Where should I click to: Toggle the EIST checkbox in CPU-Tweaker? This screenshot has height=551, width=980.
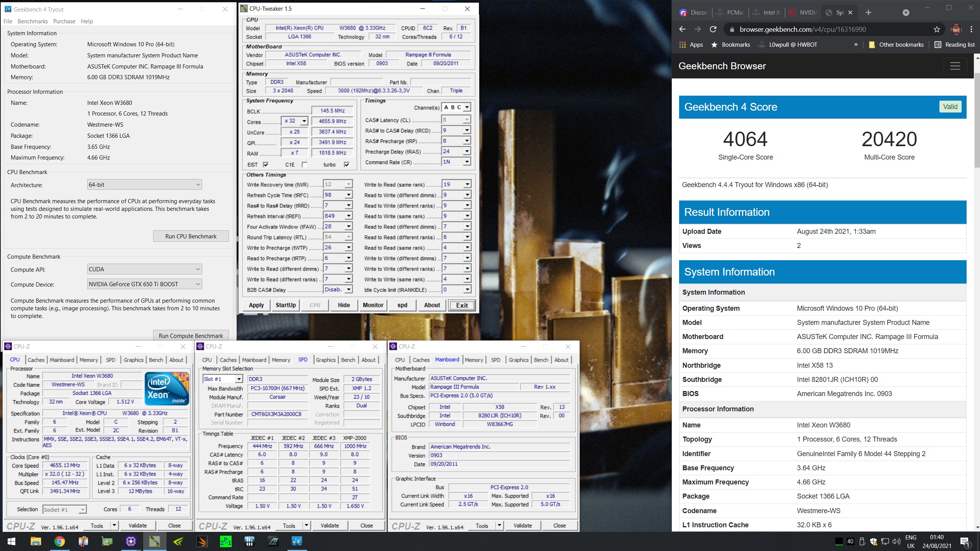point(266,165)
